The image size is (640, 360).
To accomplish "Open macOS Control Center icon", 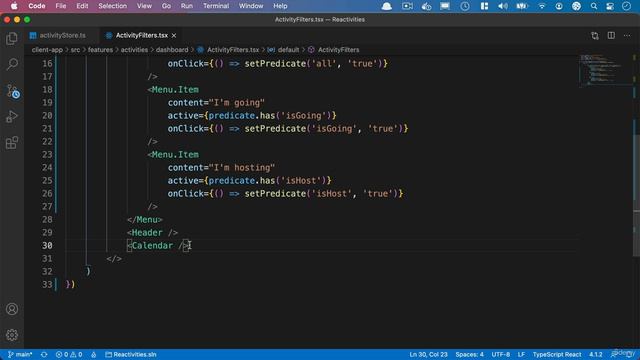I will click(x=610, y=6).
